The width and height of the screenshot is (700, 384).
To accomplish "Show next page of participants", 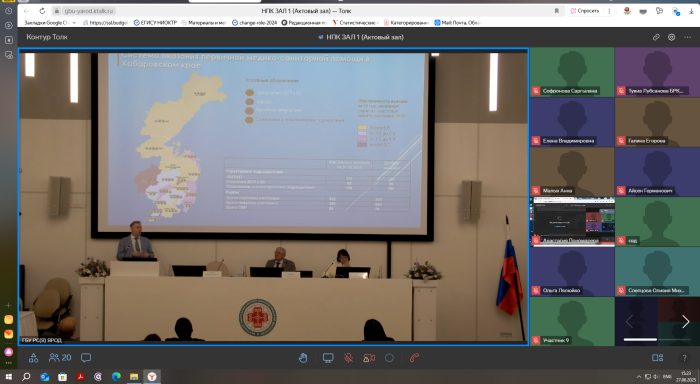I will [686, 321].
